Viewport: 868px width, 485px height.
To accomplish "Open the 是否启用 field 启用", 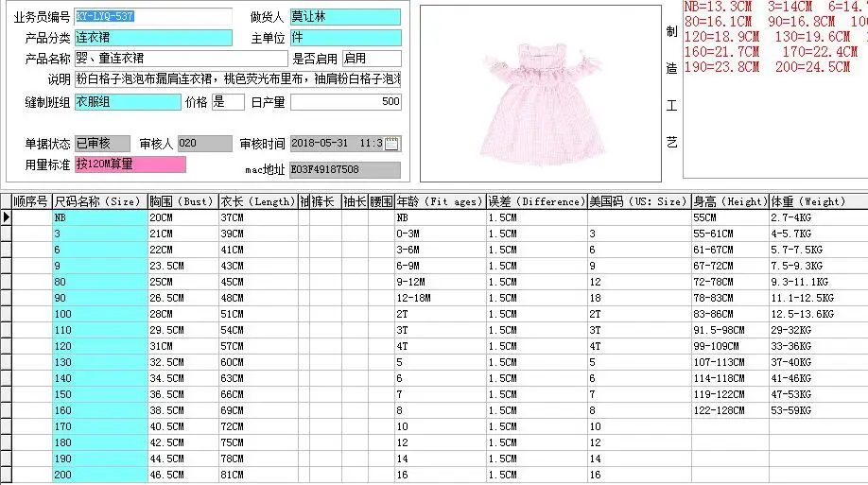I will tap(372, 58).
